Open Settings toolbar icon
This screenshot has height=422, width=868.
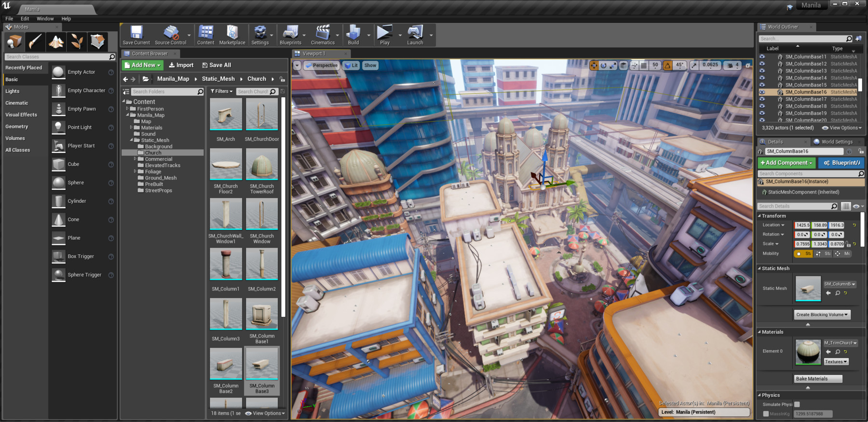coord(260,35)
